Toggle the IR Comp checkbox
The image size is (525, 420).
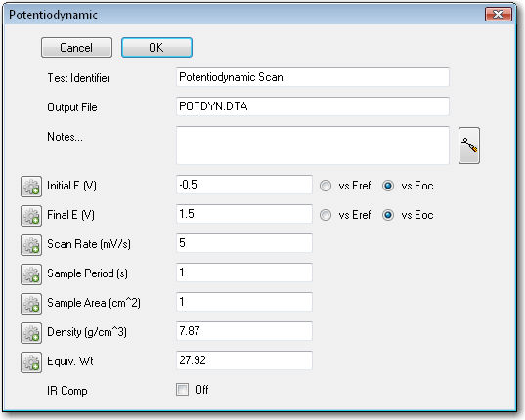click(x=182, y=390)
